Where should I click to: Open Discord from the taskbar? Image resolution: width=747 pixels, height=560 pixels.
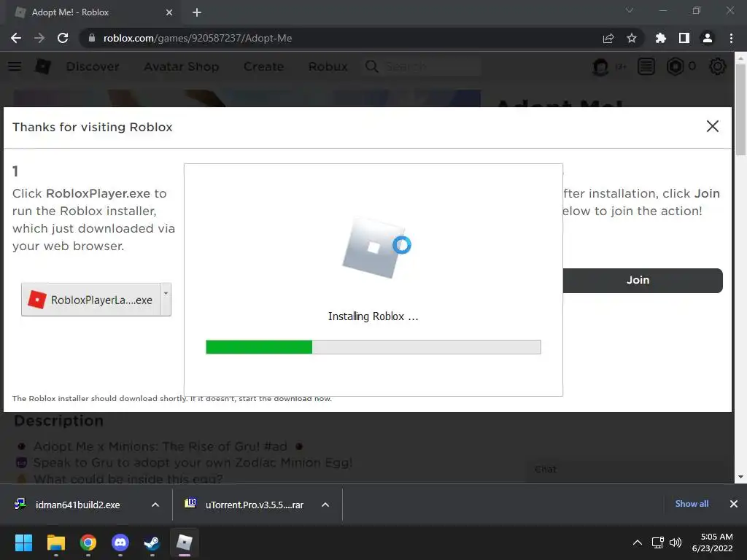point(120,542)
